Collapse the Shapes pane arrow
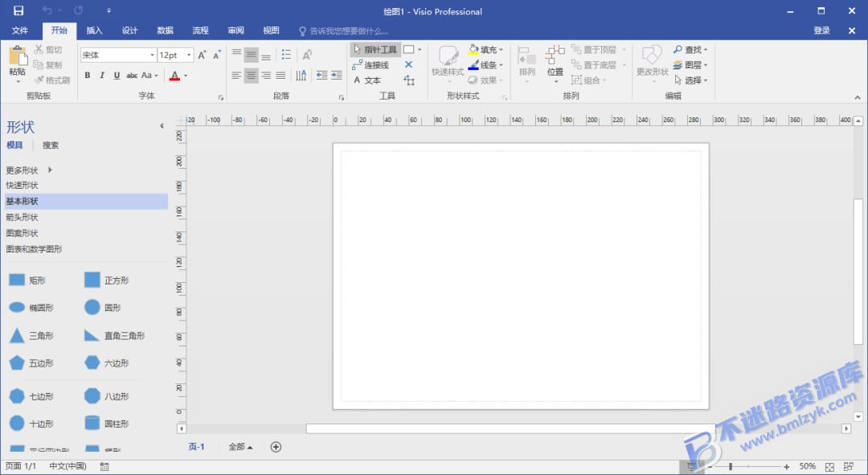 [x=162, y=126]
